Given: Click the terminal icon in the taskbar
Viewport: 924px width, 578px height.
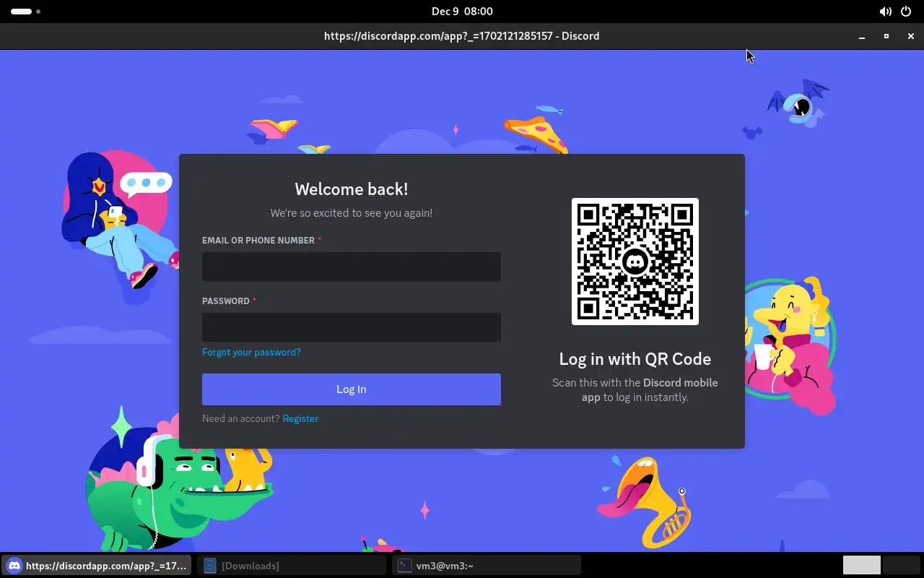Looking at the screenshot, I should (x=405, y=566).
